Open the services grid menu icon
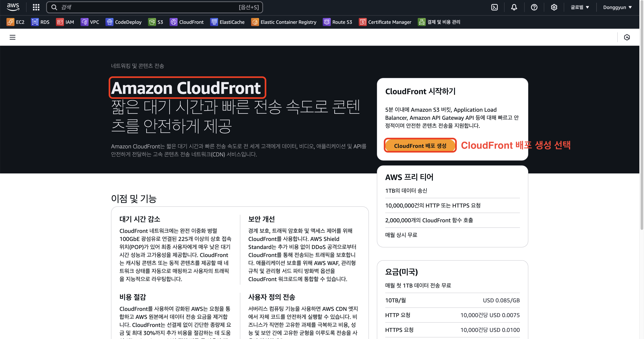The image size is (644, 339). pos(36,7)
